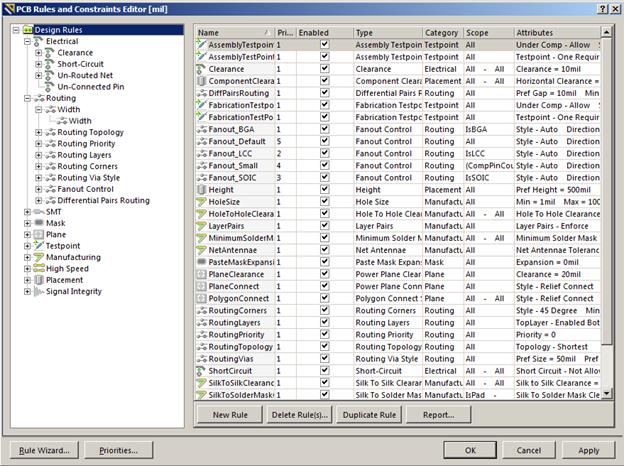Click the rules list scroll down arrow

[606, 394]
